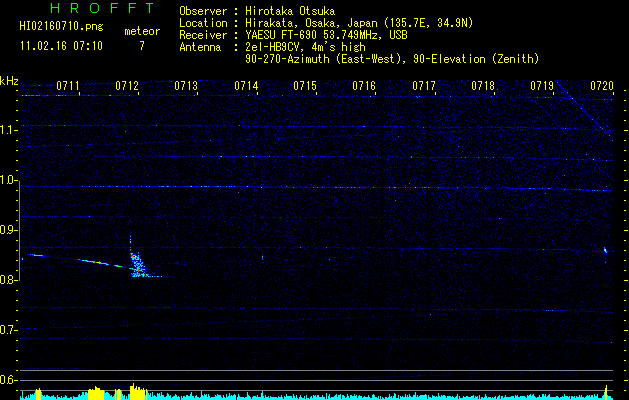Viewport: 629px width, 400px height.
Task: Click the 0719 time marker
Action: coord(542,86)
